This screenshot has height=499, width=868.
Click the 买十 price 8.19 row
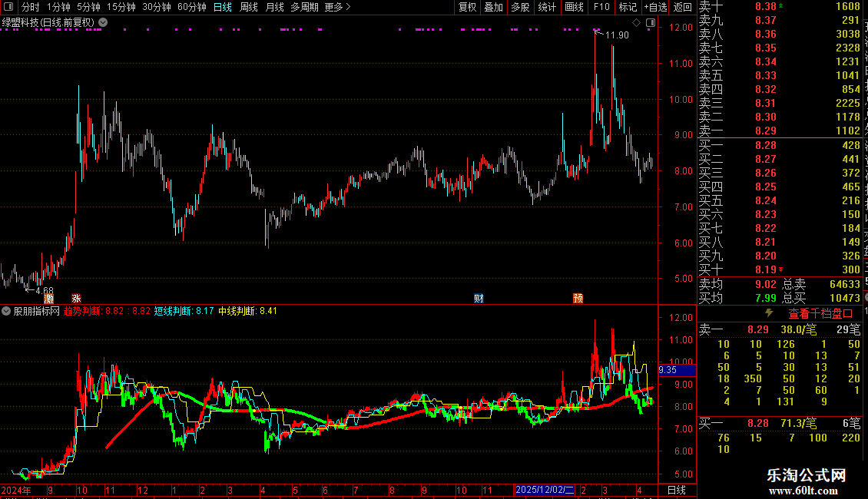(x=780, y=270)
